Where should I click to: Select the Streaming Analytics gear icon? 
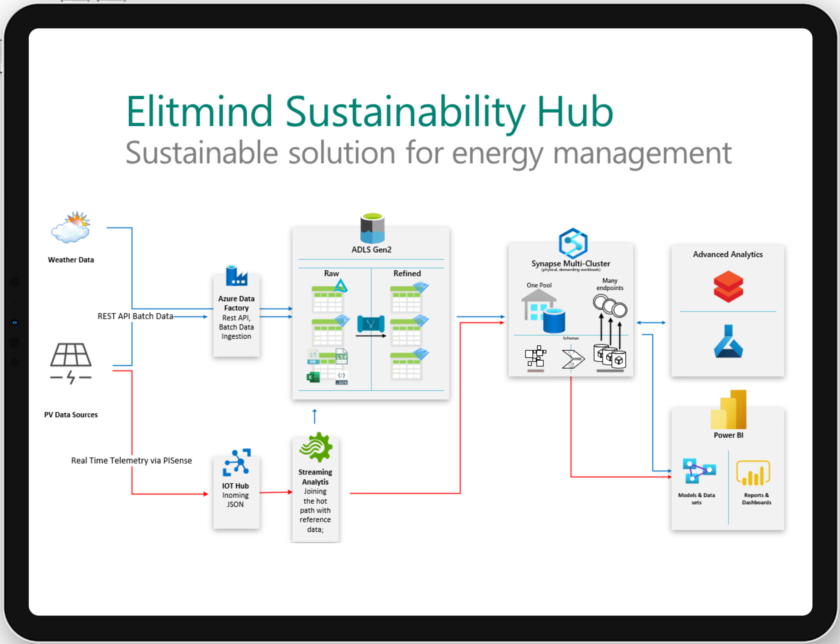click(316, 447)
